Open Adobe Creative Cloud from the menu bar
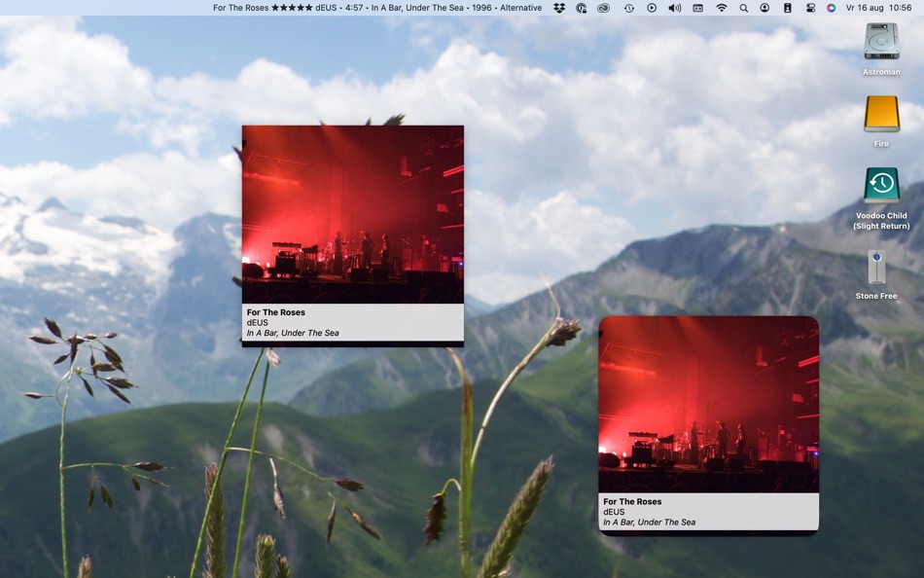 [605, 7]
